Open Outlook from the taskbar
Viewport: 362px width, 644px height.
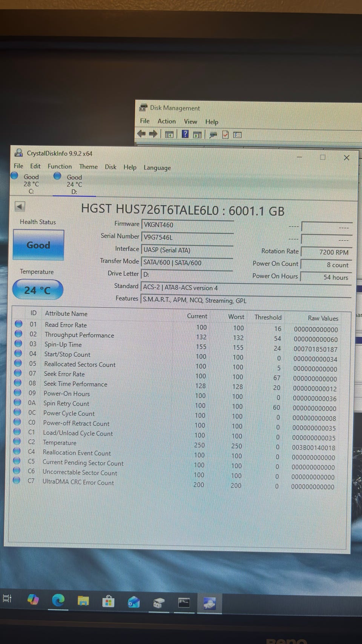(x=133, y=602)
